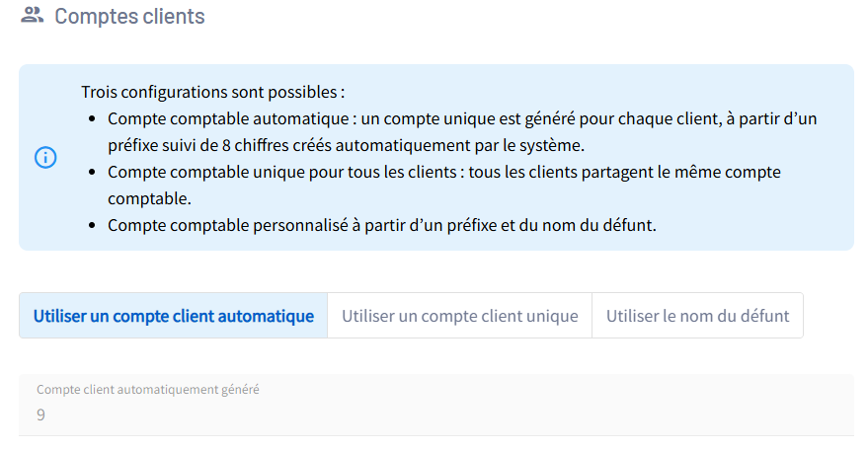This screenshot has width=868, height=451.
Task: Click the 'Comptes clients' section heading
Action: point(129,16)
